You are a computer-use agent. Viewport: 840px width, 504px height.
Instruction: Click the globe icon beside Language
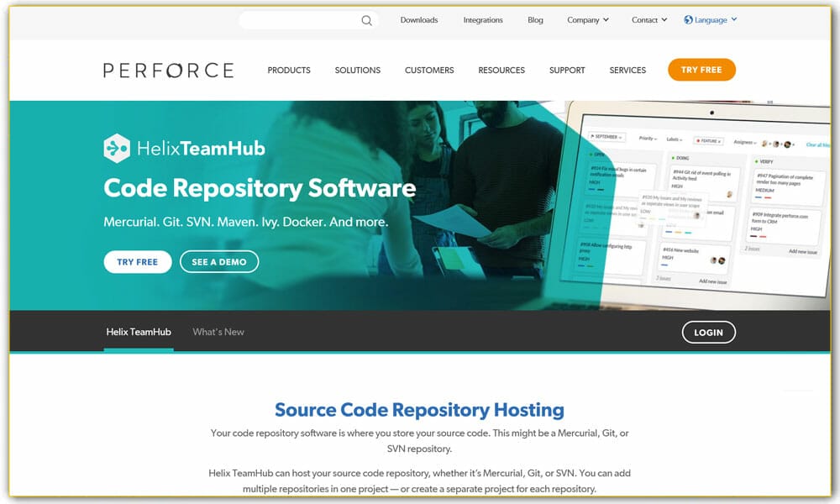[x=689, y=20]
